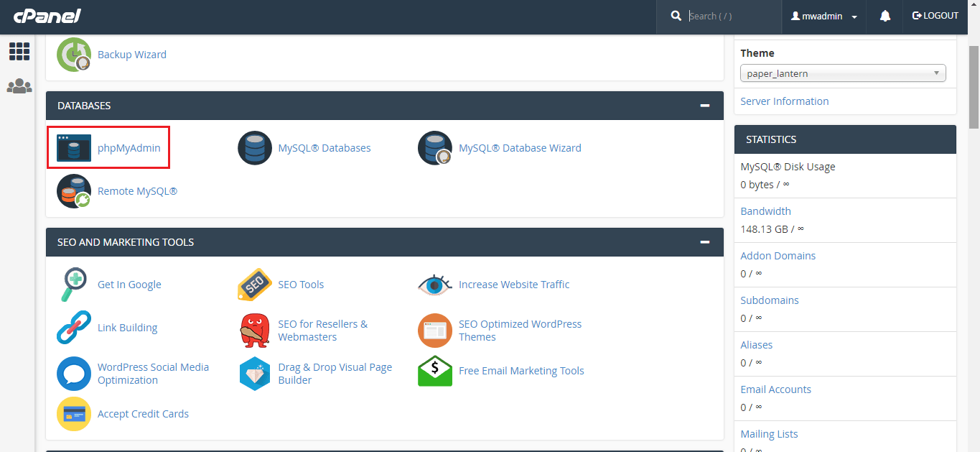
Task: Click the phpMyAdmin text link
Action: point(129,148)
